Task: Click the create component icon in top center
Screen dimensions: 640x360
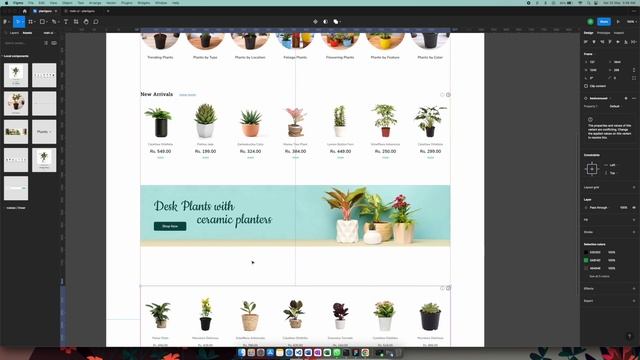Action: (x=315, y=22)
